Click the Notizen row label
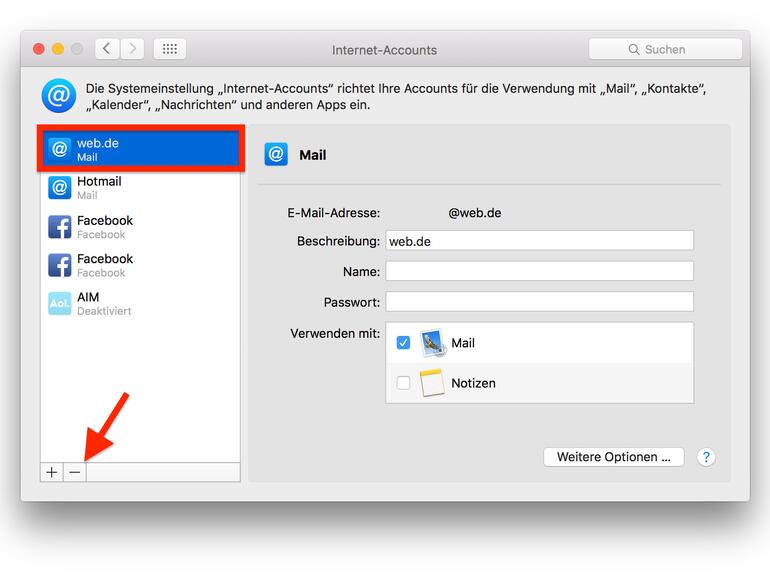This screenshot has height=578, width=770. pyautogui.click(x=473, y=383)
